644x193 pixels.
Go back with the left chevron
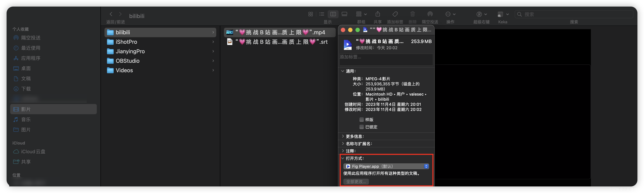(111, 14)
